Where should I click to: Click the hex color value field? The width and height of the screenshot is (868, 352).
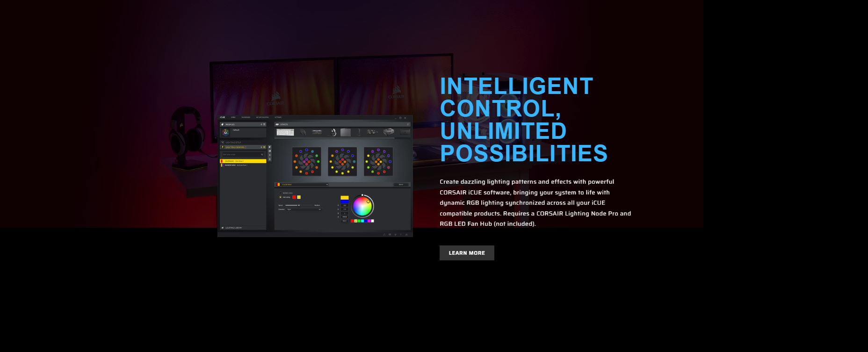pos(345,217)
